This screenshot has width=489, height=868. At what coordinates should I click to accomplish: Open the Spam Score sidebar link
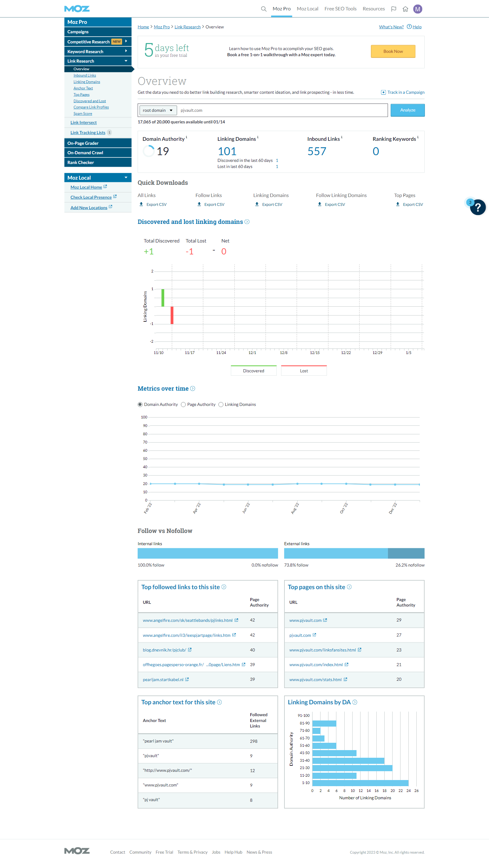click(83, 114)
